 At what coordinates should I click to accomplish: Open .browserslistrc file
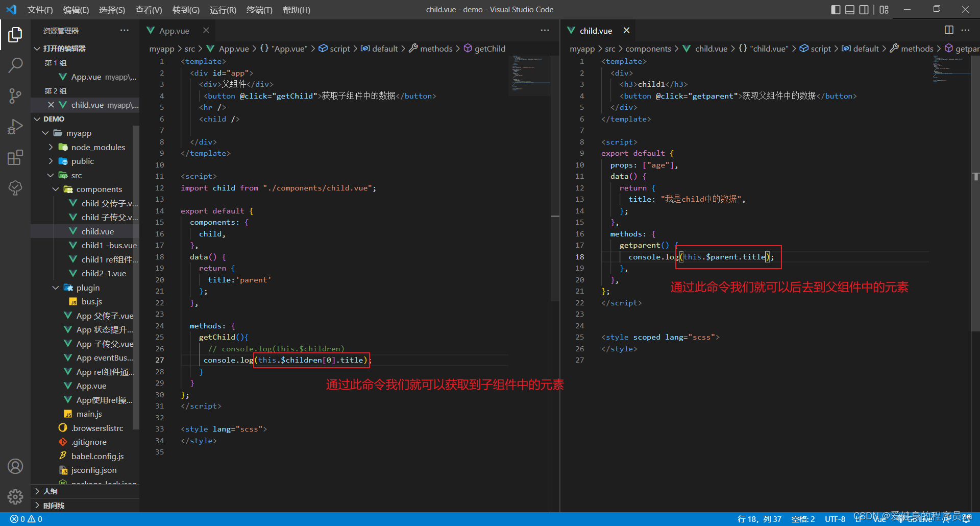coord(97,428)
